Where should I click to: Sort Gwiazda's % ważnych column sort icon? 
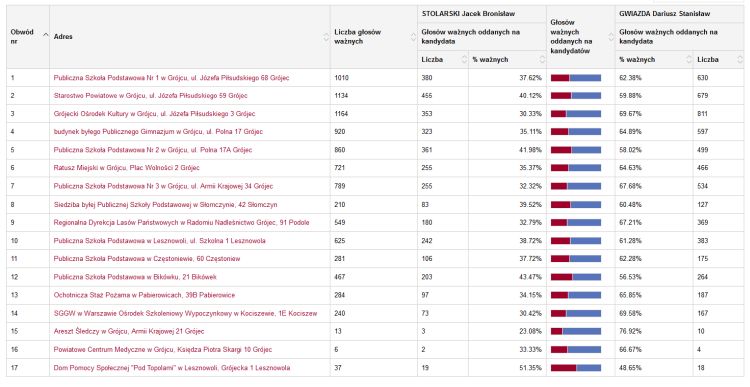point(689,59)
